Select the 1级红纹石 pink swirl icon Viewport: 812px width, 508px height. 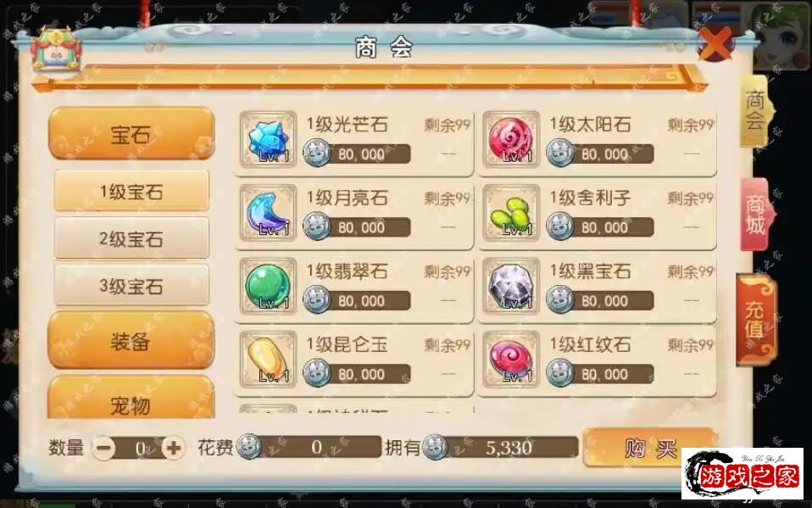coord(511,360)
